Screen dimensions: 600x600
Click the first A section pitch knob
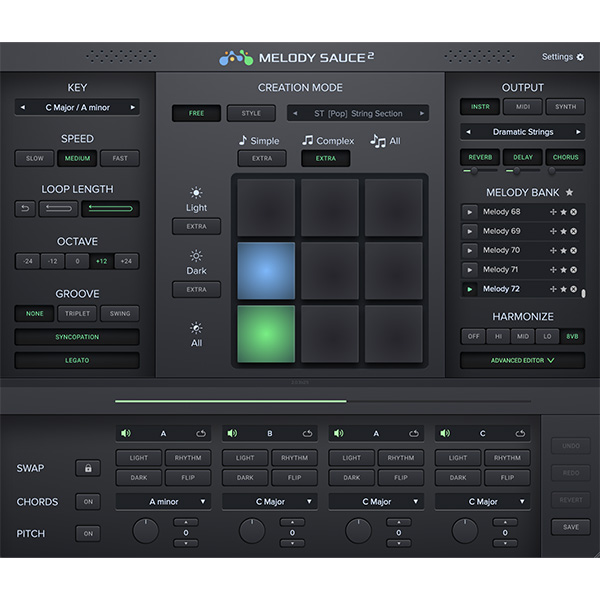pyautogui.click(x=145, y=531)
